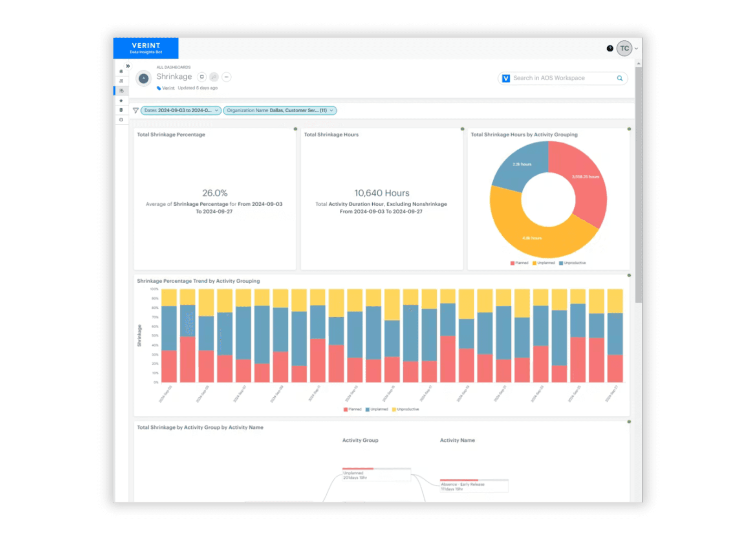Image resolution: width=756 pixels, height=540 pixels.
Task: Toggle Planned legend in donut chart
Action: [519, 263]
